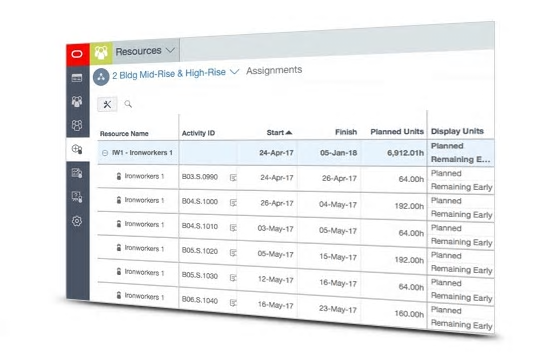Viewport: 560px width, 360px height.
Task: Select the Assignments tab label
Action: click(274, 70)
